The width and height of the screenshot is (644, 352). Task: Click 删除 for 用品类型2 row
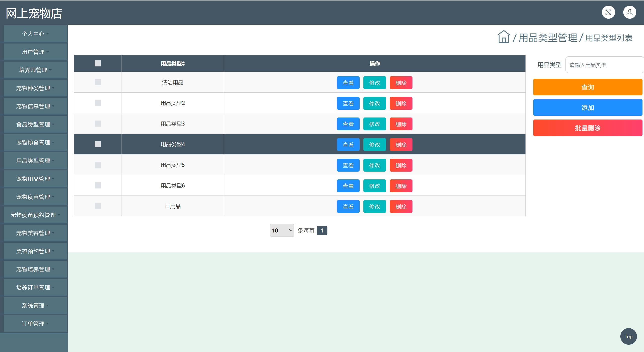401,103
